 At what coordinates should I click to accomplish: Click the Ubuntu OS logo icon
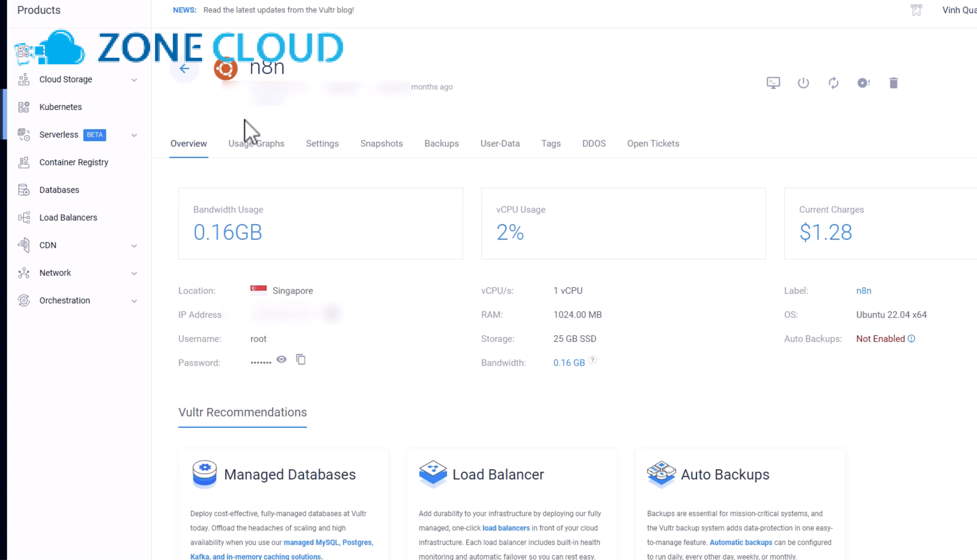click(226, 68)
